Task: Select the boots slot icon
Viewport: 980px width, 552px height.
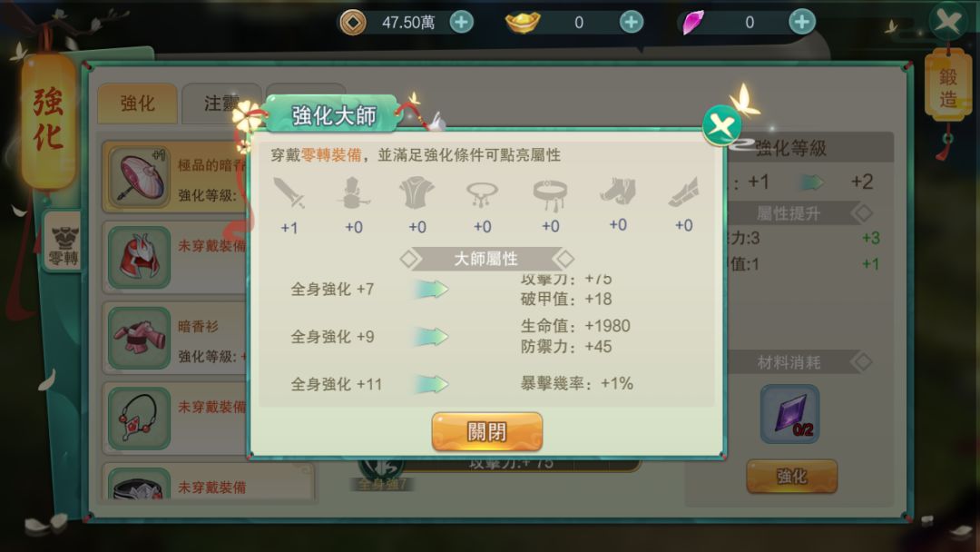Action: pyautogui.click(x=618, y=192)
